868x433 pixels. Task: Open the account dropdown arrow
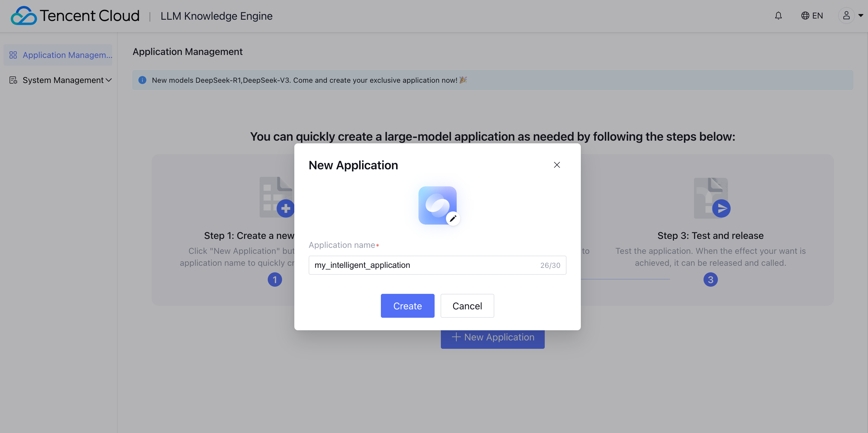click(x=861, y=16)
